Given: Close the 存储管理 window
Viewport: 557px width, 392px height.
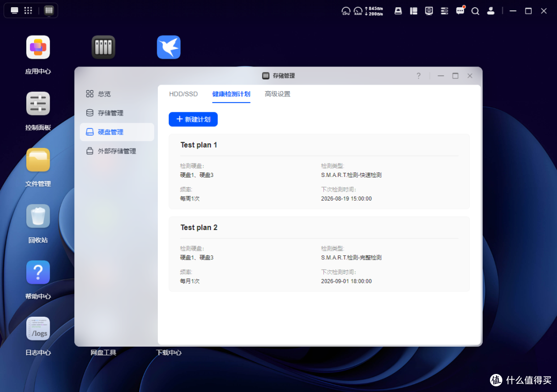Looking at the screenshot, I should pos(470,76).
